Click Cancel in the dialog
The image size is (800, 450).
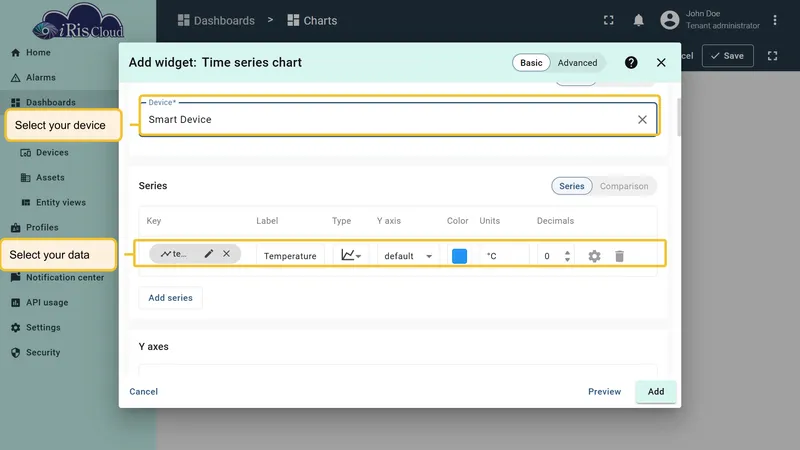tap(143, 392)
